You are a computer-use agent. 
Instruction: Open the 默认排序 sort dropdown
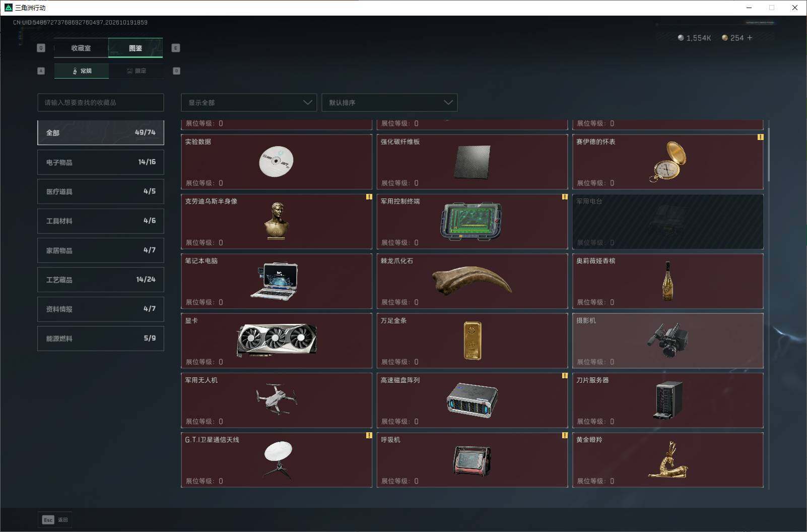click(x=389, y=102)
